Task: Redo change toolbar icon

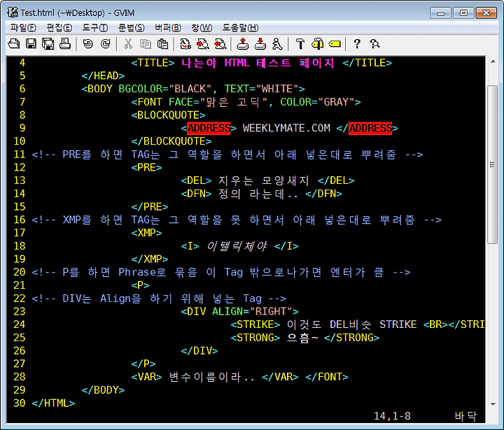Action: 105,43
